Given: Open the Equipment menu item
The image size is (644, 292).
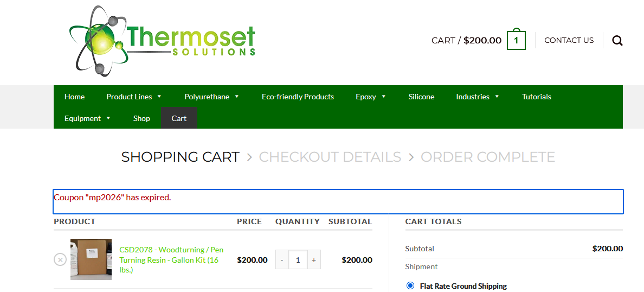Looking at the screenshot, I should click(82, 118).
